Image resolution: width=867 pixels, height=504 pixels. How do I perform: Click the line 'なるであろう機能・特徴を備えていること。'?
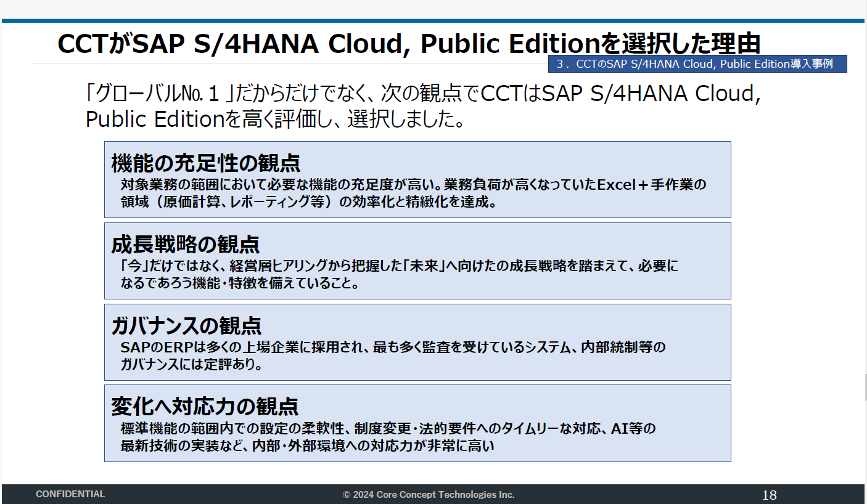point(240,283)
